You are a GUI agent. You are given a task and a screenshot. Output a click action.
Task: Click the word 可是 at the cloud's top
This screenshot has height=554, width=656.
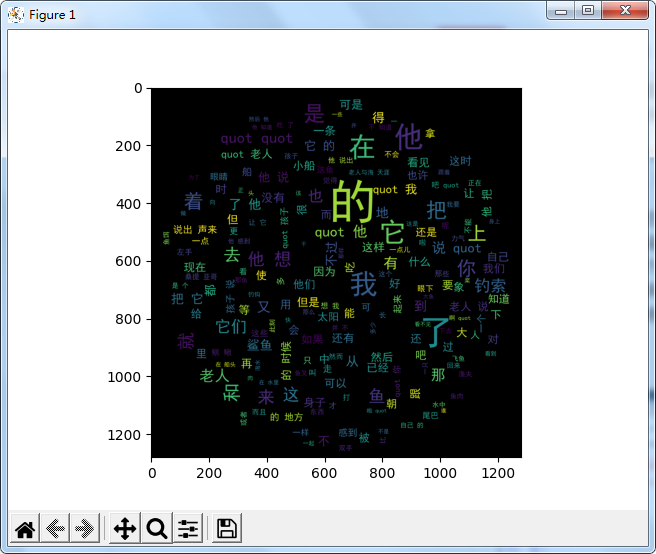(x=351, y=105)
